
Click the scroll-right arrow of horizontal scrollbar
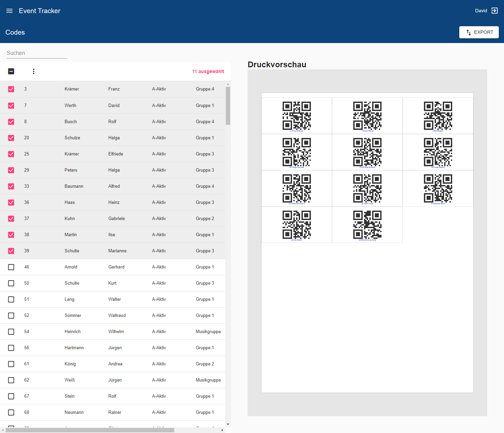222,430
